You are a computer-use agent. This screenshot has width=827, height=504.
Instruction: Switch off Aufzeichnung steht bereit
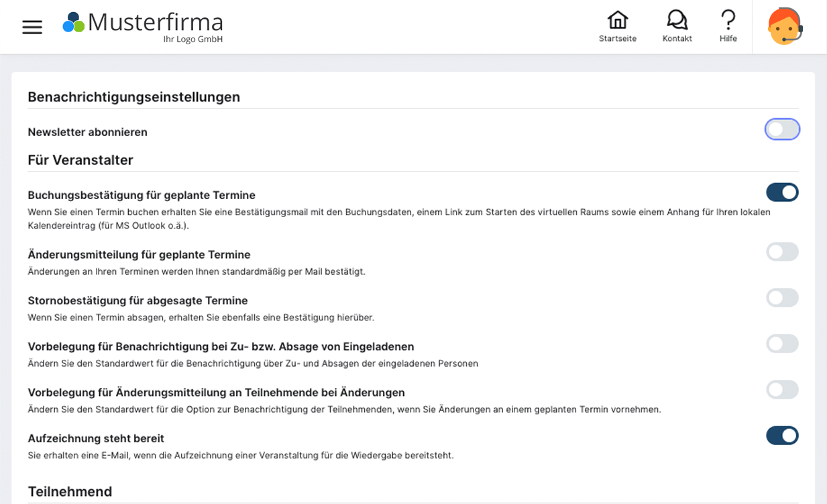(x=782, y=436)
